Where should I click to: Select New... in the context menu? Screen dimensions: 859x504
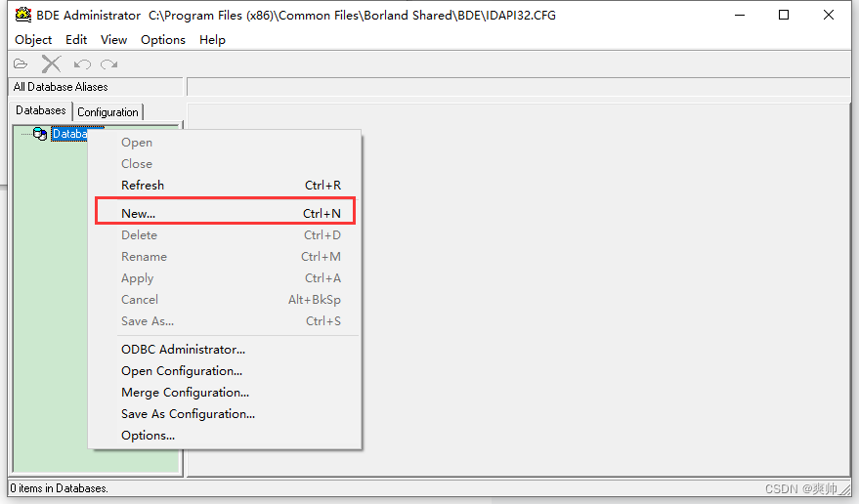point(225,213)
